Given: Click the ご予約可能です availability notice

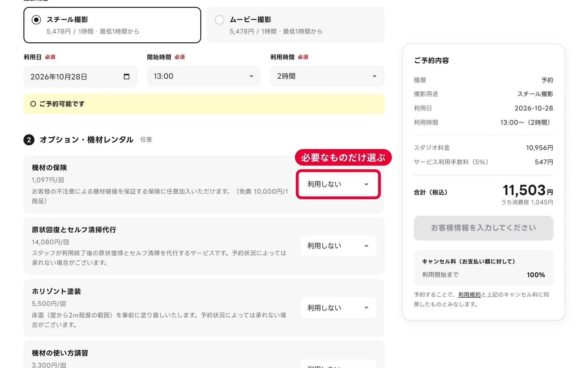Looking at the screenshot, I should [x=204, y=104].
